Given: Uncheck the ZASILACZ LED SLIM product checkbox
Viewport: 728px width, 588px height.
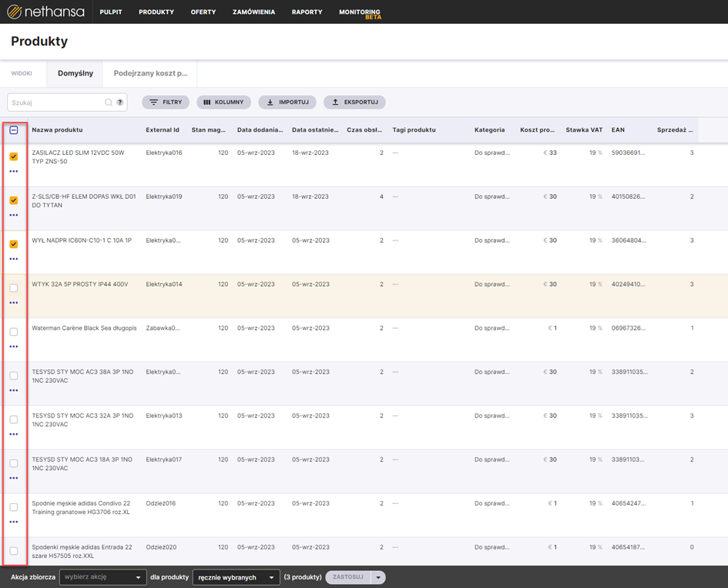Looking at the screenshot, I should tap(14, 156).
